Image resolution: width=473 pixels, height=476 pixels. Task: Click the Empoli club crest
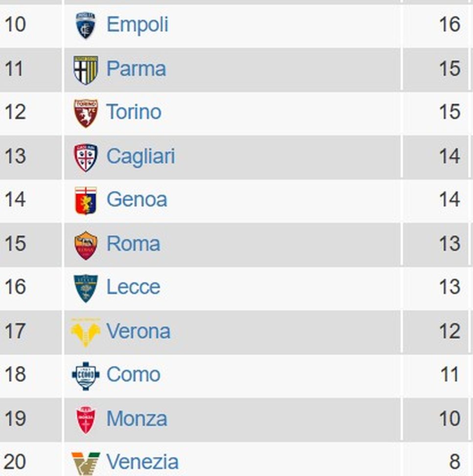(x=86, y=25)
